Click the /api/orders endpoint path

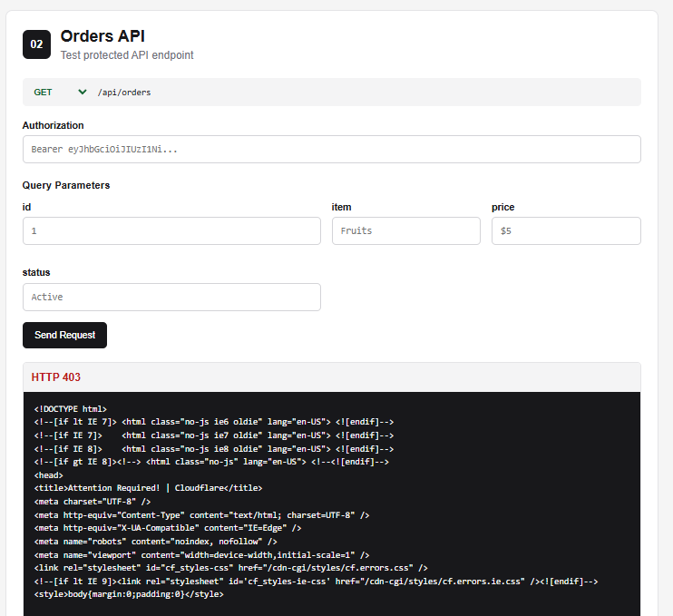[x=124, y=93]
